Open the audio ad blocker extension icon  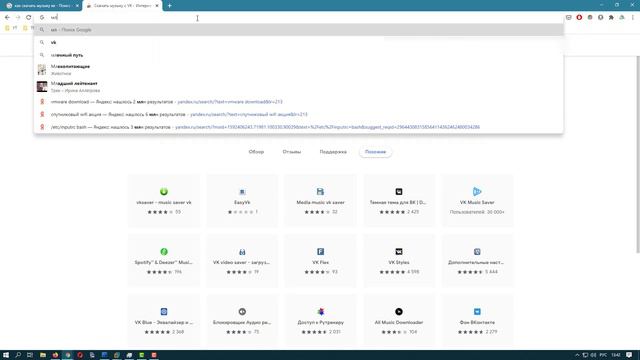pyautogui.click(x=242, y=311)
